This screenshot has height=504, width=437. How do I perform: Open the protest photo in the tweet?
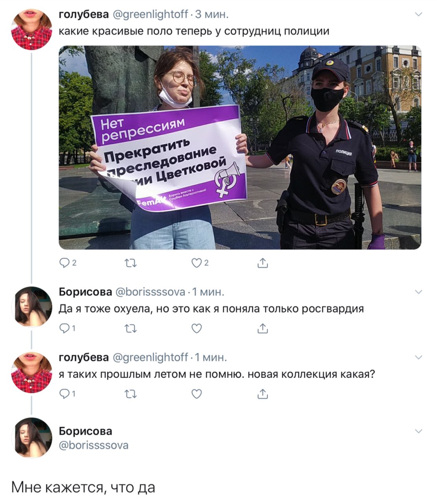click(x=240, y=148)
